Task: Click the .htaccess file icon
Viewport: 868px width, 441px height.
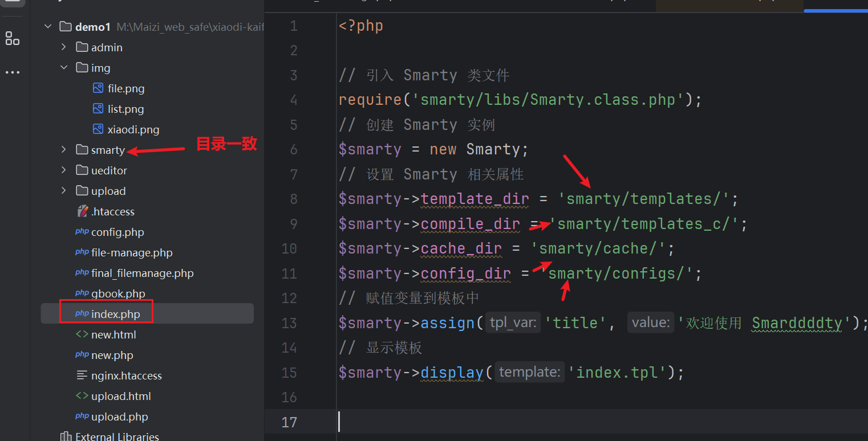Action: point(82,211)
